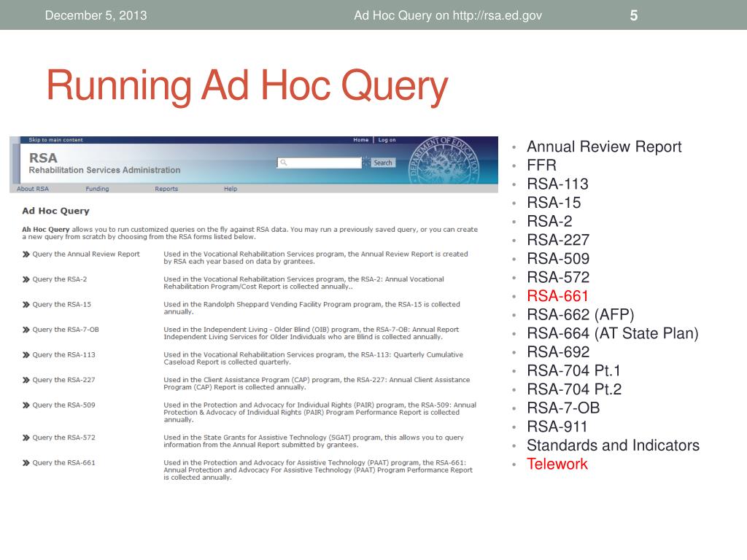
Task: Select RSA-692 in the bullet list
Action: 558,352
